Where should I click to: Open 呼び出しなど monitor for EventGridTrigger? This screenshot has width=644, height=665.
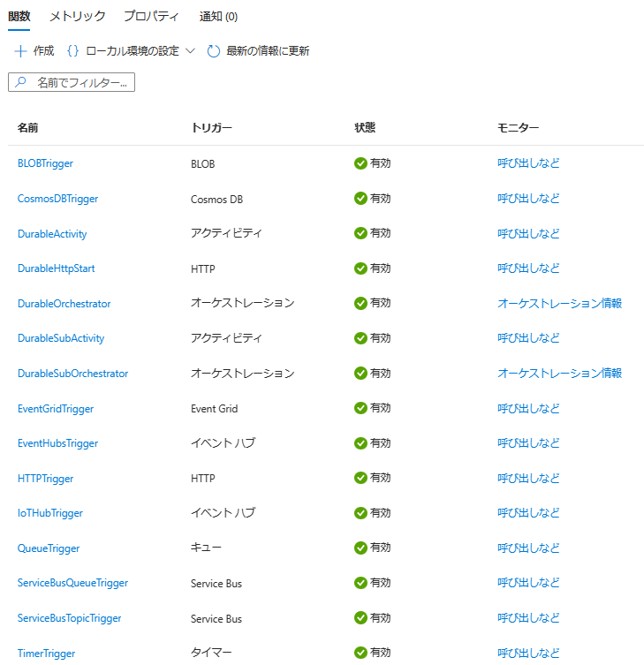coord(528,408)
